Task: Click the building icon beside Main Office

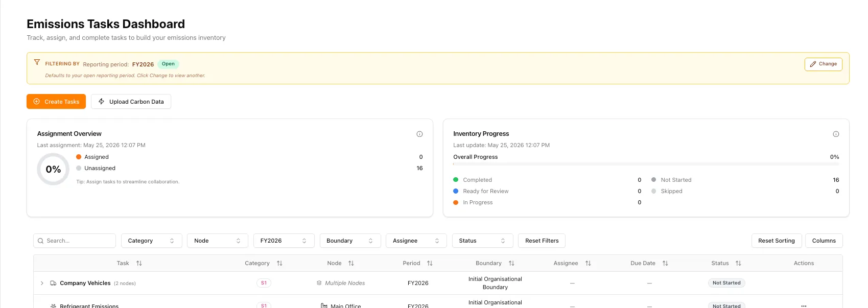Action: tap(324, 305)
